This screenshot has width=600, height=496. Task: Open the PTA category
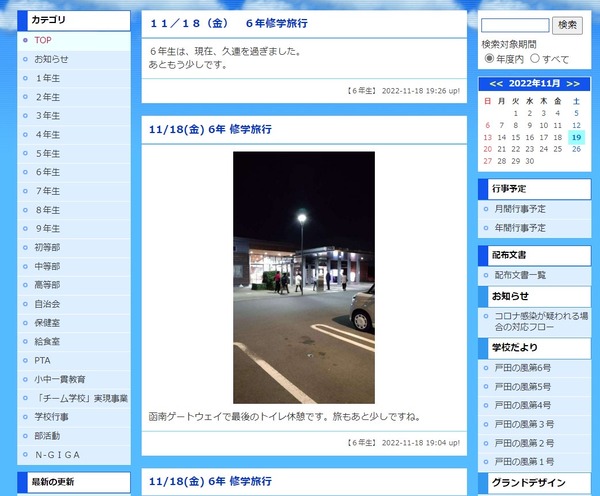(x=42, y=361)
